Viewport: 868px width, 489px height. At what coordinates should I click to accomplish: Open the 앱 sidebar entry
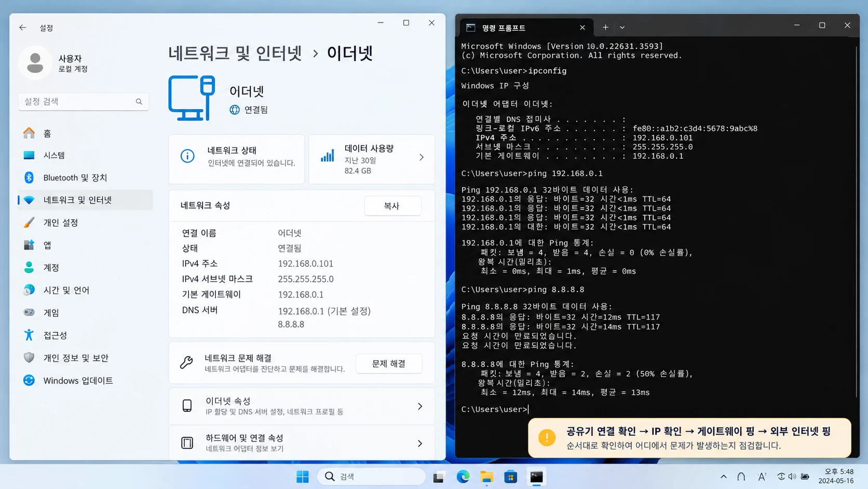point(86,245)
